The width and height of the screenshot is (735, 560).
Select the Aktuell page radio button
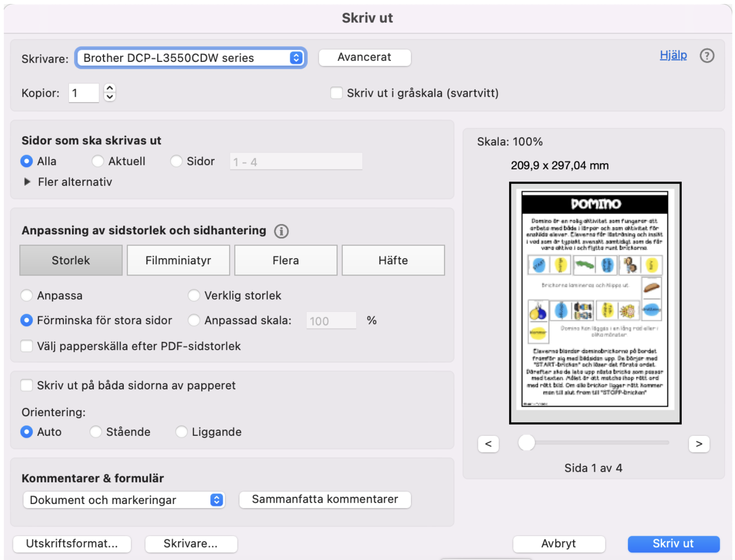point(98,161)
